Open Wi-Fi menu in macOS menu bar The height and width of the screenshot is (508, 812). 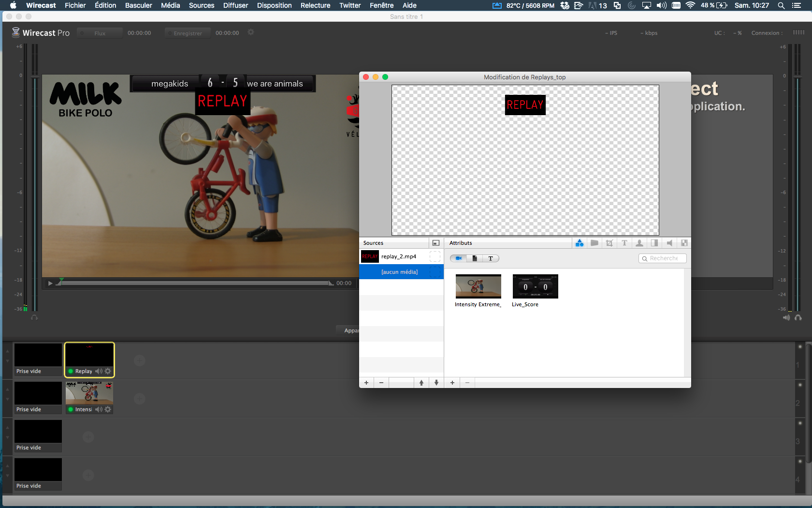pos(690,5)
